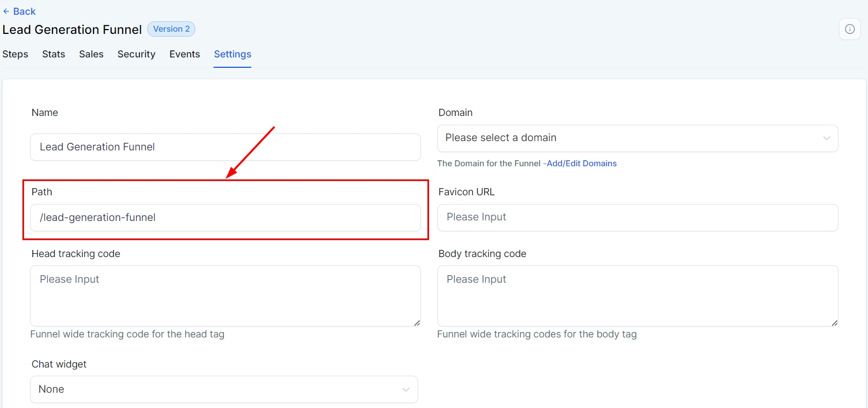Click the funnel Name input field
The height and width of the screenshot is (408, 868).
[x=225, y=147]
